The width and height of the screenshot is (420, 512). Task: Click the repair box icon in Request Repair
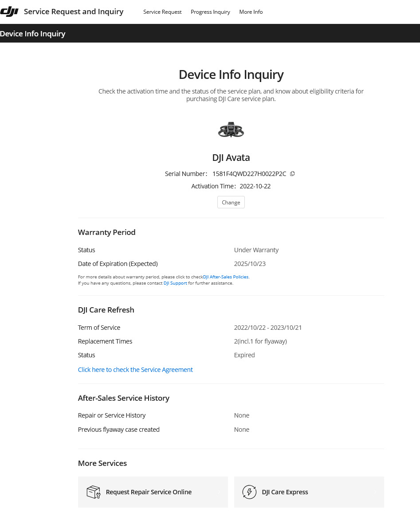94,492
